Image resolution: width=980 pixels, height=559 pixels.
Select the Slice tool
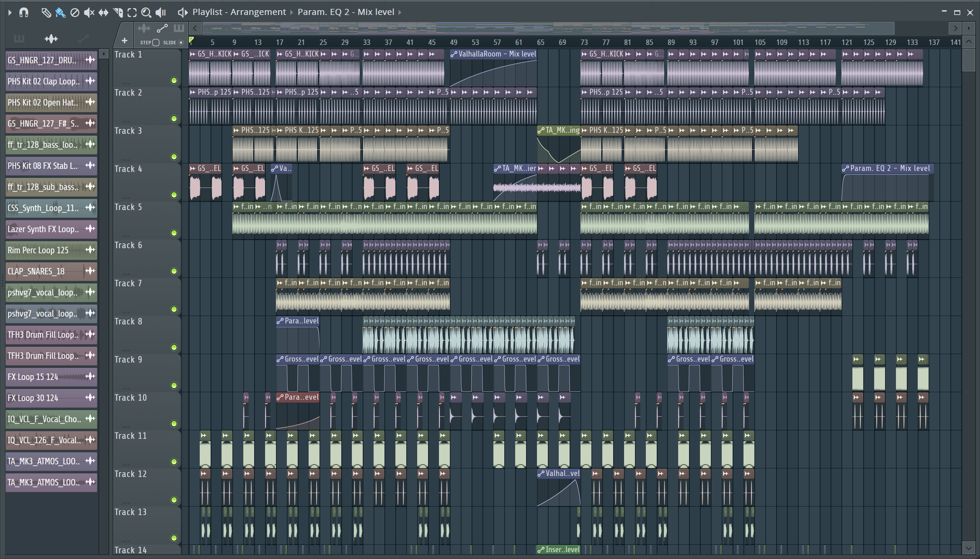[118, 13]
